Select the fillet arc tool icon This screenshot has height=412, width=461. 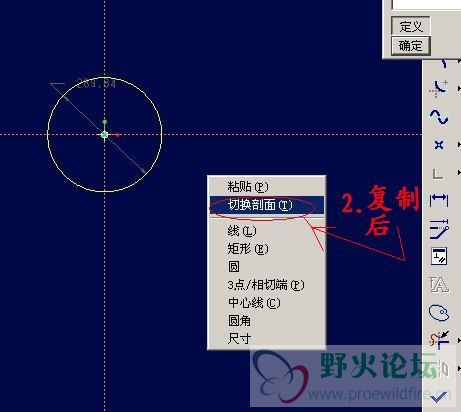coord(439,89)
